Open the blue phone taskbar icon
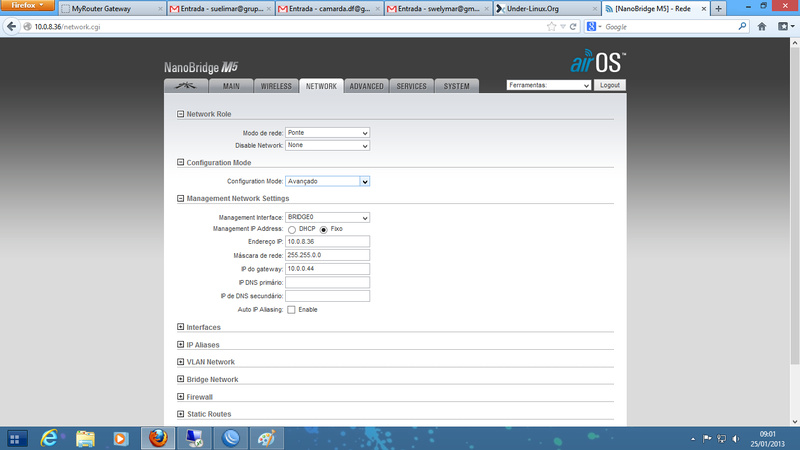This screenshot has width=800, height=450. [231, 438]
